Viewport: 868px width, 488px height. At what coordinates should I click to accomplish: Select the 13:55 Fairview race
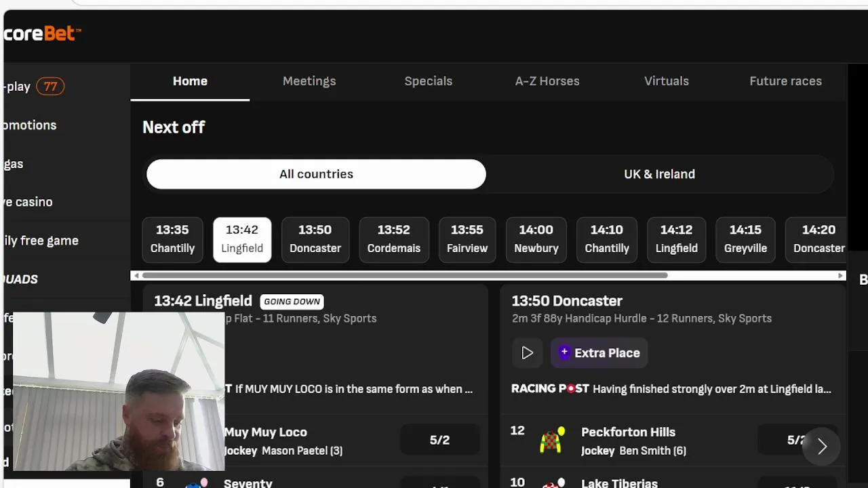(x=467, y=239)
